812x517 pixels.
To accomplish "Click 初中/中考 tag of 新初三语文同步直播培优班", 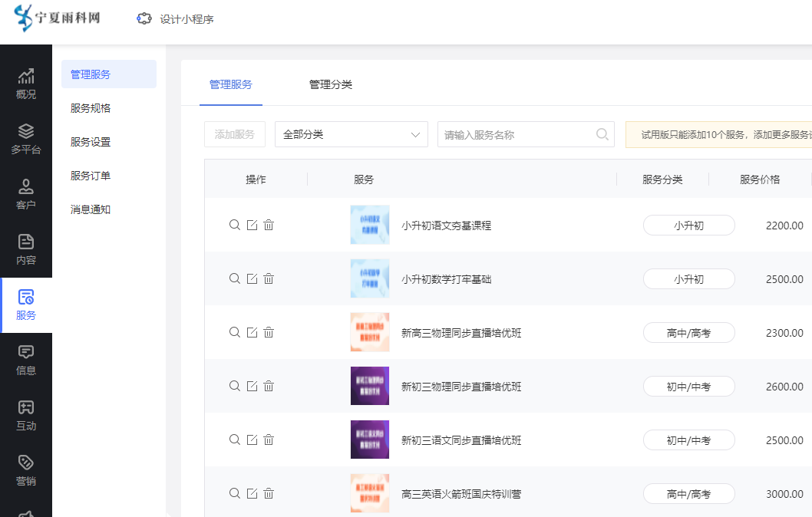I will pyautogui.click(x=688, y=440).
